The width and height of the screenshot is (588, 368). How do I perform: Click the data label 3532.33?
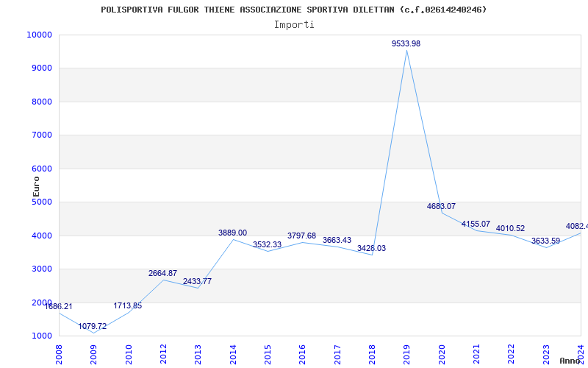[267, 245]
